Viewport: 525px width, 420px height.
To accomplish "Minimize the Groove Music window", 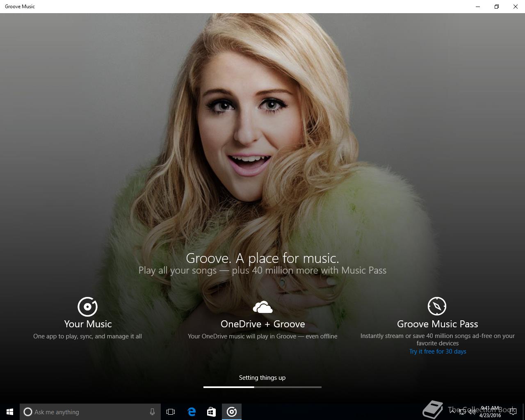I will coord(478,7).
